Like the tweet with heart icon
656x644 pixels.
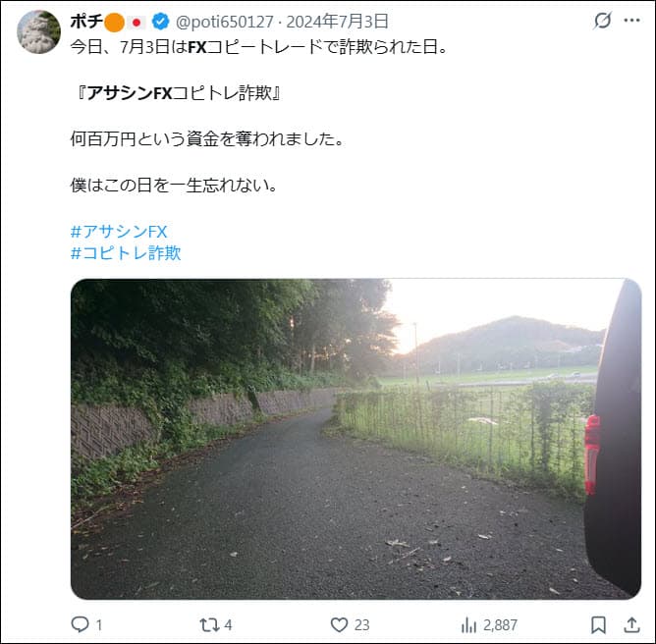coord(340,625)
